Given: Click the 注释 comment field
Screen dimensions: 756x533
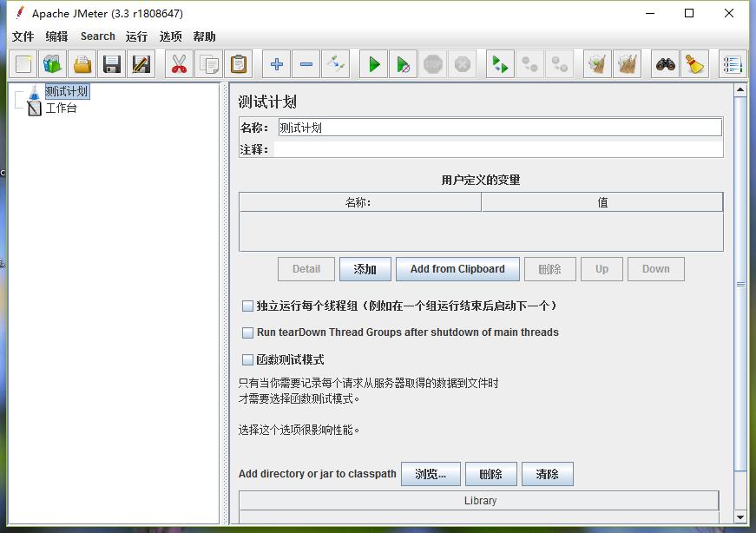Looking at the screenshot, I should click(x=498, y=149).
